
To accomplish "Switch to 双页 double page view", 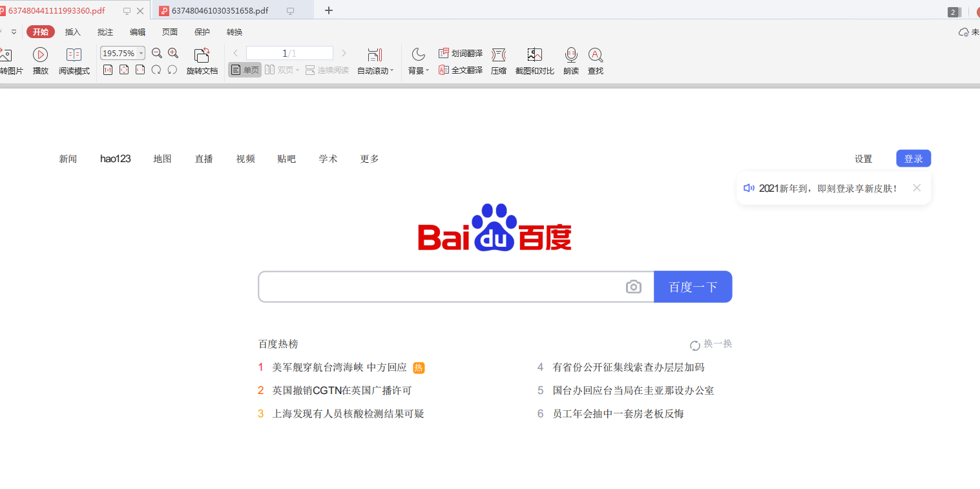I will 278,70.
